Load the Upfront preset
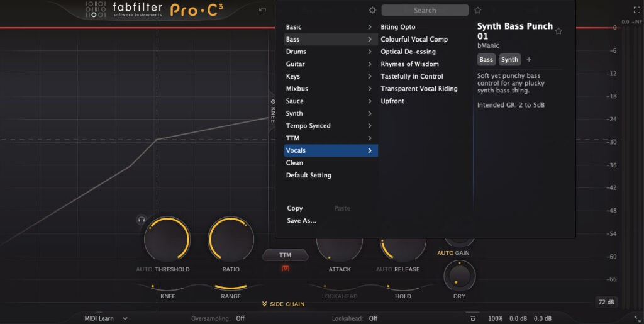 coord(392,101)
